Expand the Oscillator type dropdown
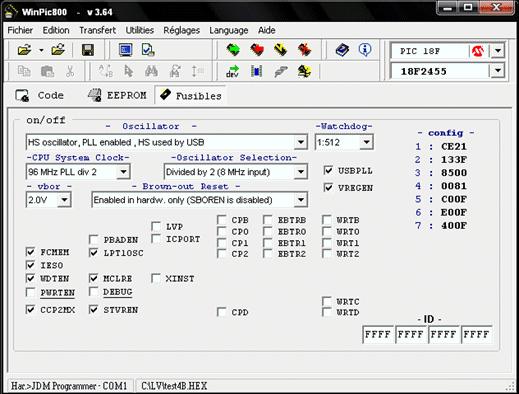Viewport: 519px width, 394px height. [x=301, y=142]
